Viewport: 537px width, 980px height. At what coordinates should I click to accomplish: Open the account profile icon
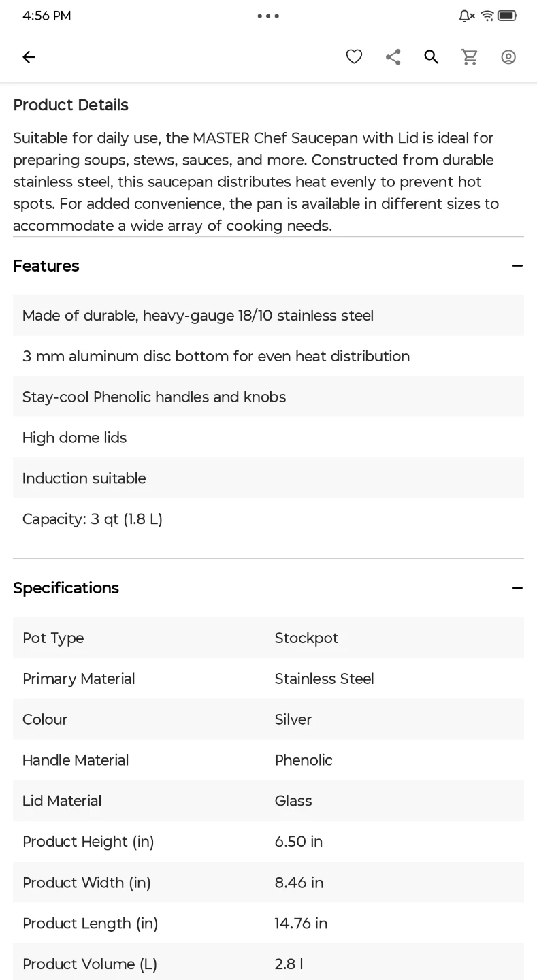click(508, 57)
